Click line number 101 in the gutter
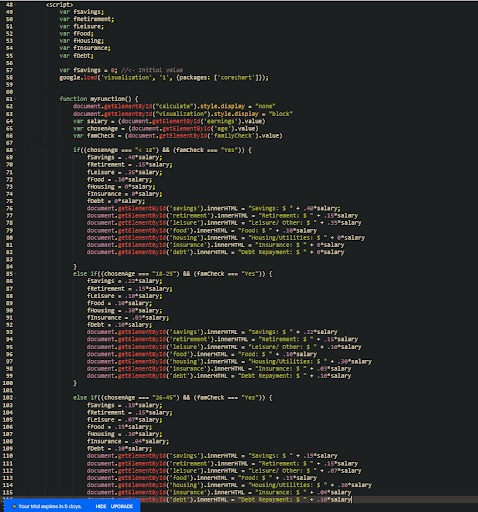This screenshot has height=512, width=478. click(x=8, y=390)
